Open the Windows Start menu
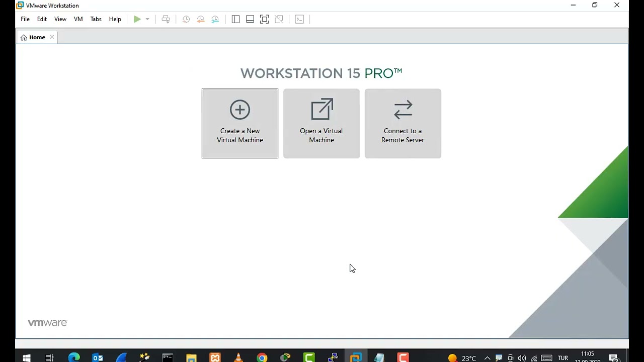Screen dimensions: 644x362 (x=26, y=357)
